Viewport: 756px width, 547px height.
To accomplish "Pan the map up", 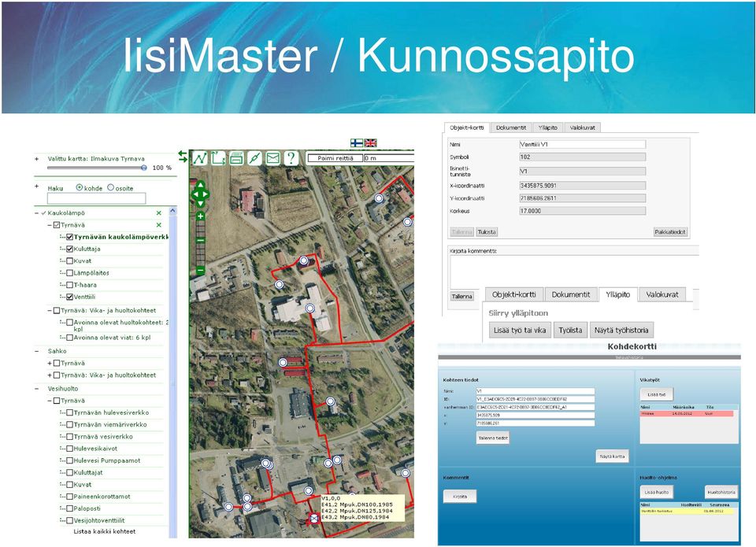I will [200, 185].
